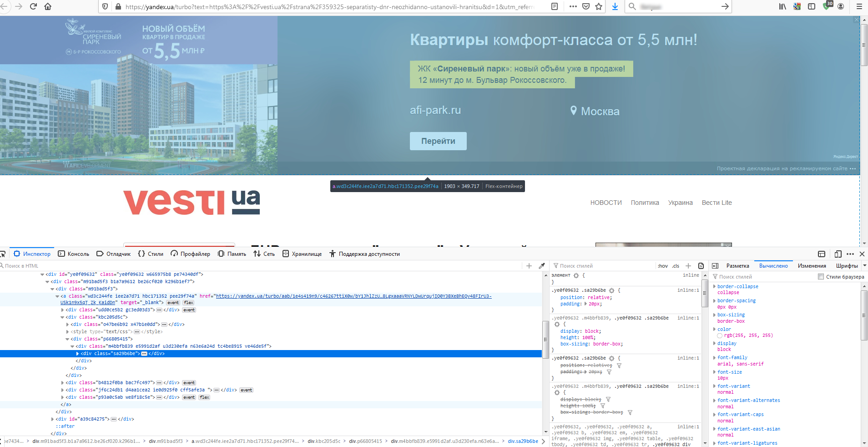Screen dimensions: 868x447
Task: Enable the Стили браузера checkbox
Action: pos(821,276)
